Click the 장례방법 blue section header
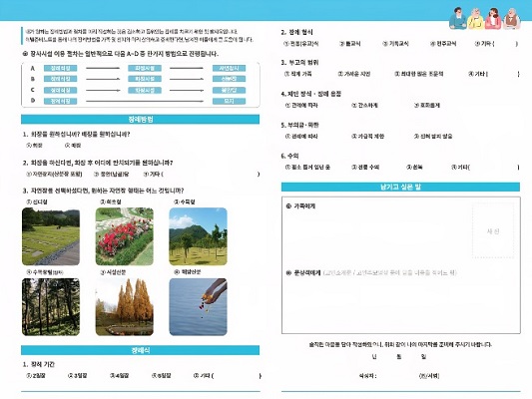The width and height of the screenshot is (532, 399). click(x=140, y=120)
